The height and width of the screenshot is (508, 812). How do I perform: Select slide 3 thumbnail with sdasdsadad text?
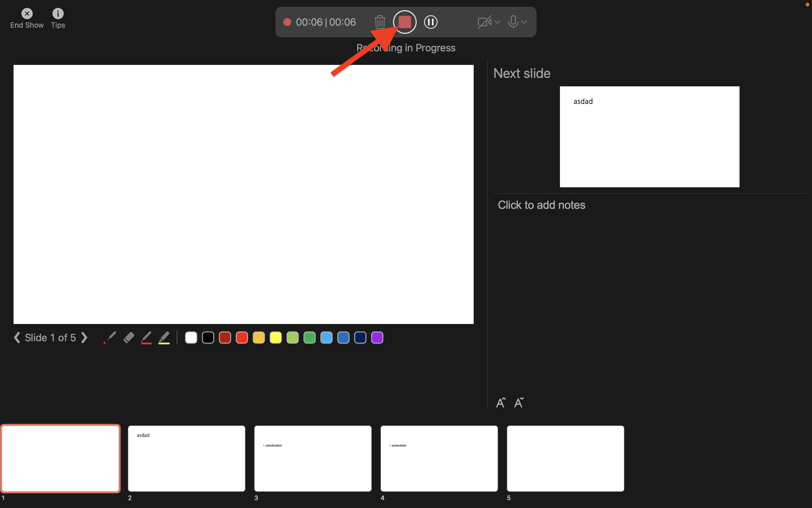pyautogui.click(x=313, y=458)
